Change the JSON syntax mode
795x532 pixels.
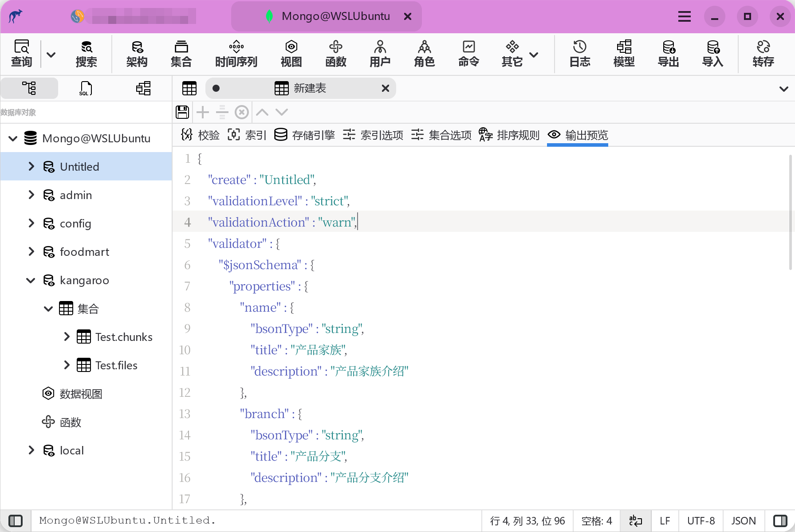743,520
